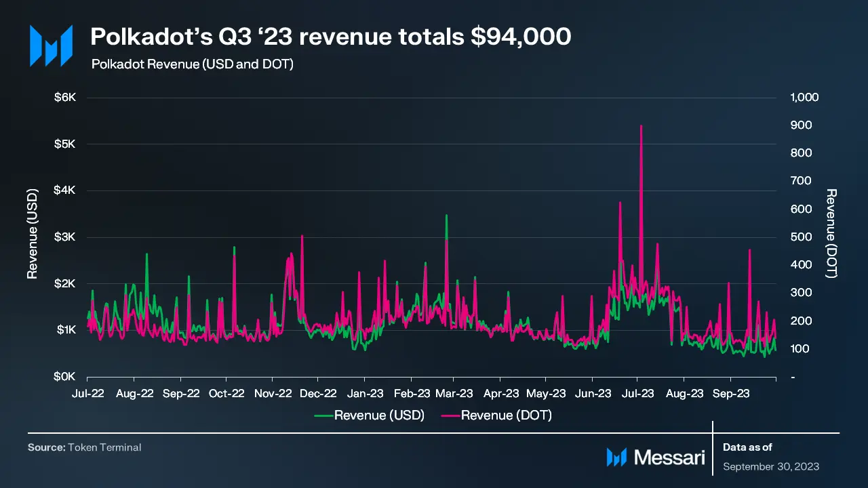Click the subtitle Polkadot Revenue (USD and DOT)
This screenshot has height=488, width=868.
click(192, 65)
